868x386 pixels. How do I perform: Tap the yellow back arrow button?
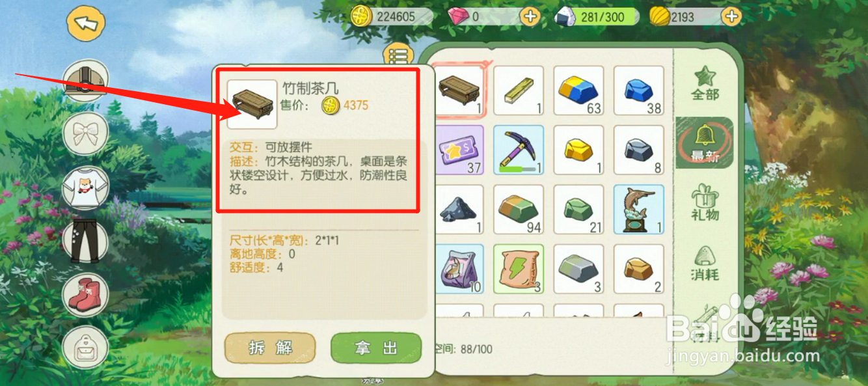[x=86, y=23]
